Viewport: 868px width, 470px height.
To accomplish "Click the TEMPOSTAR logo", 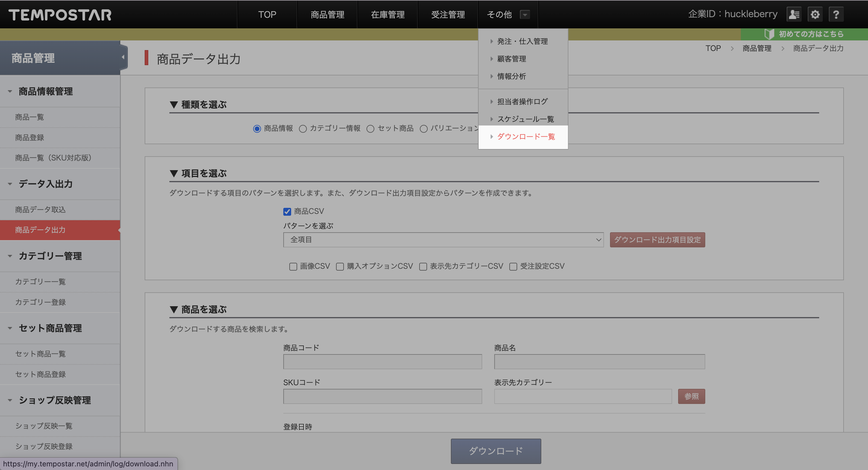I will tap(60, 15).
